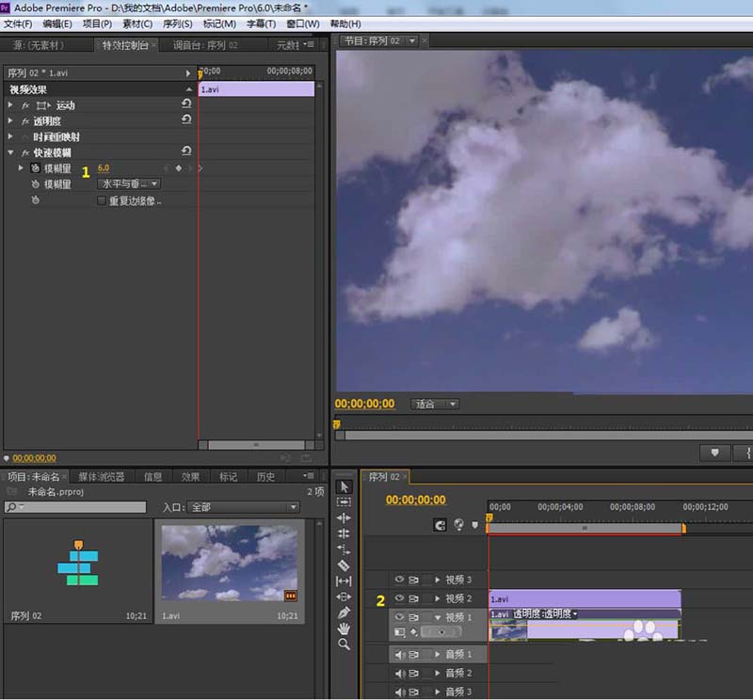Toggle stopwatch for 重复边缘像素 property
The image size is (753, 700).
pos(35,200)
